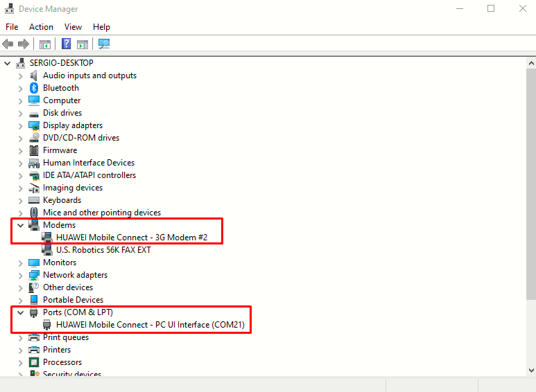This screenshot has width=536, height=392.
Task: Expand the Network adapters category
Action: pyautogui.click(x=21, y=275)
